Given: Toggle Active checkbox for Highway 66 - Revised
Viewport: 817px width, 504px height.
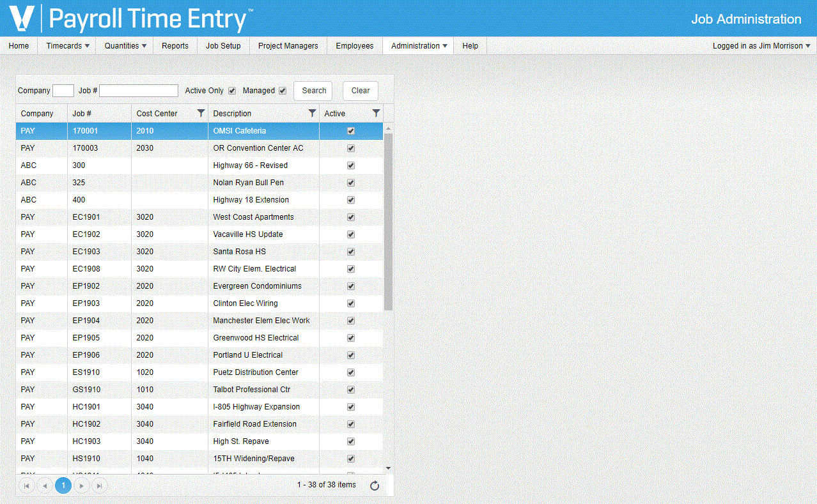Looking at the screenshot, I should pos(350,165).
